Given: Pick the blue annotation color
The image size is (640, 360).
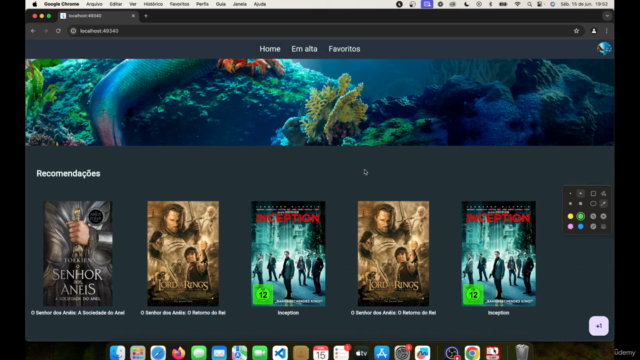Looking at the screenshot, I should tap(580, 227).
